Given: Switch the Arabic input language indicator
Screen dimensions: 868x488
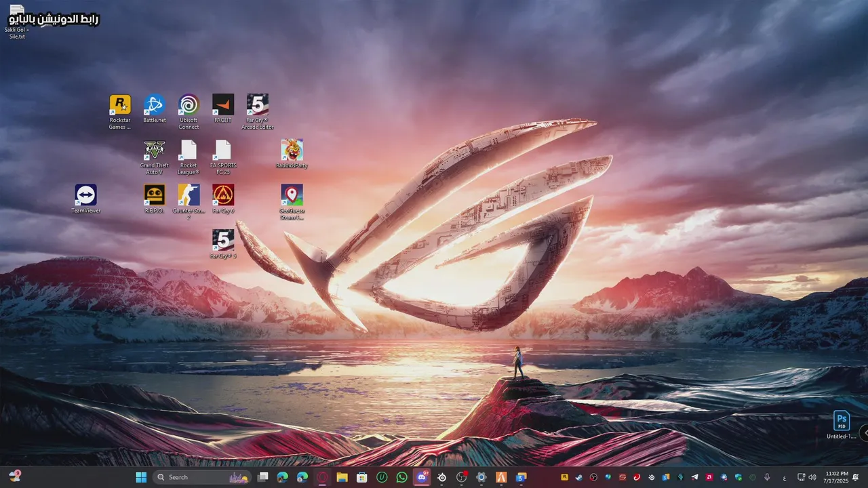Looking at the screenshot, I should pos(785,478).
